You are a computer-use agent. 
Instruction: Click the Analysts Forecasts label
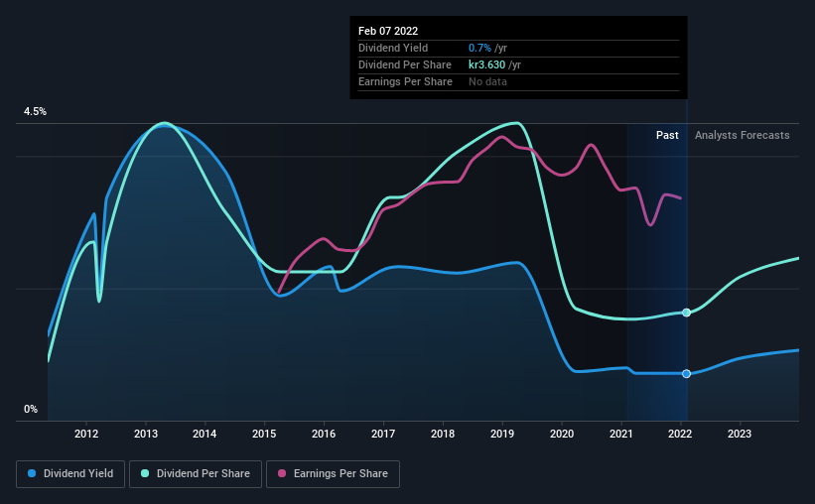pos(742,135)
